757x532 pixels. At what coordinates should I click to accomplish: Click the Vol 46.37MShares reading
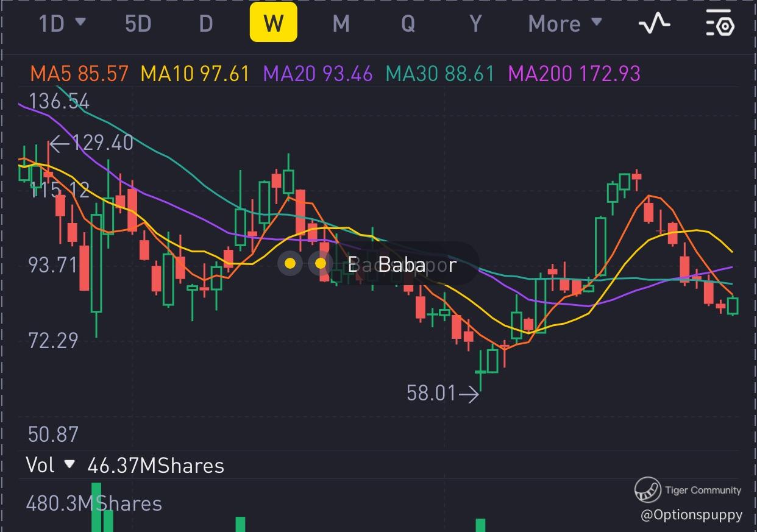pos(125,466)
